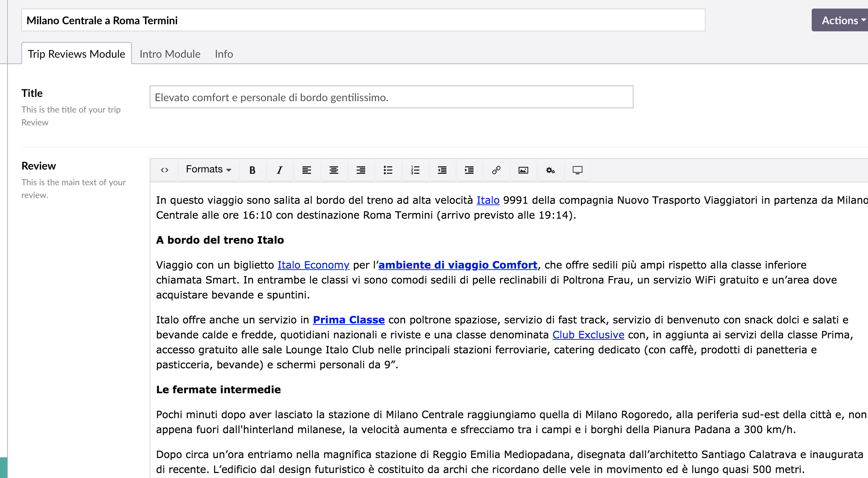Center align the text
The image size is (868, 478).
pyautogui.click(x=334, y=170)
